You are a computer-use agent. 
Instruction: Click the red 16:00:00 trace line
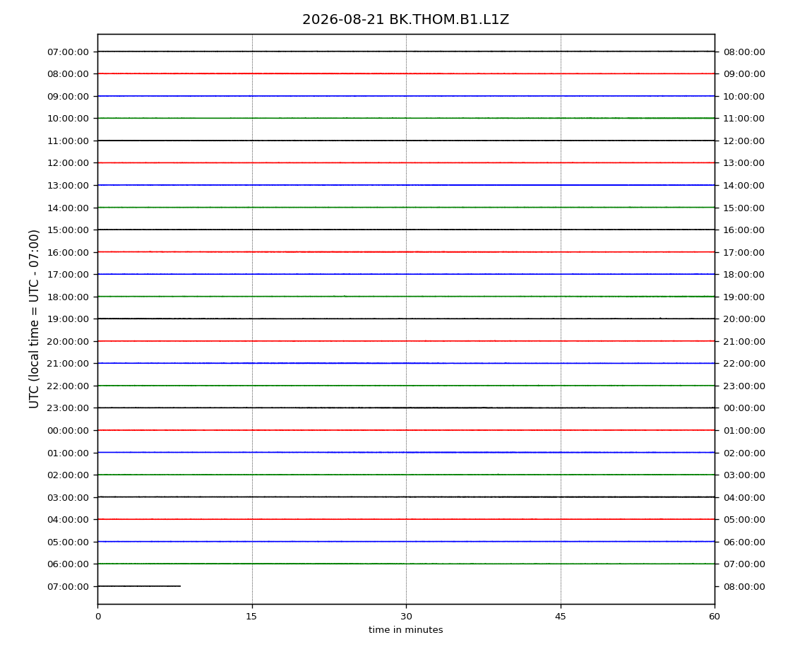click(x=406, y=252)
